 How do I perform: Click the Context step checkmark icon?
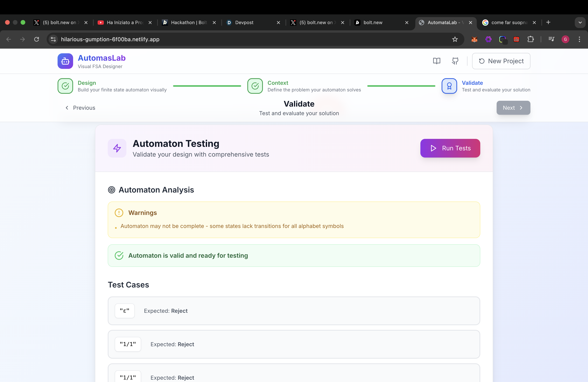(x=255, y=86)
